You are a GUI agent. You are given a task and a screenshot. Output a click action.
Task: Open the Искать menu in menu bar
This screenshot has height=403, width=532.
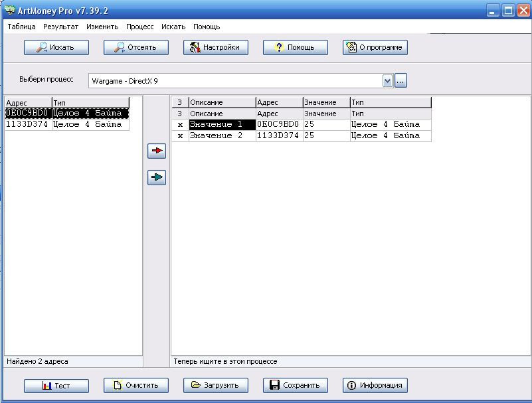click(x=173, y=27)
